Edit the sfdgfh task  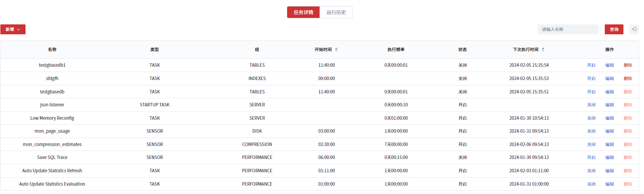pos(609,79)
